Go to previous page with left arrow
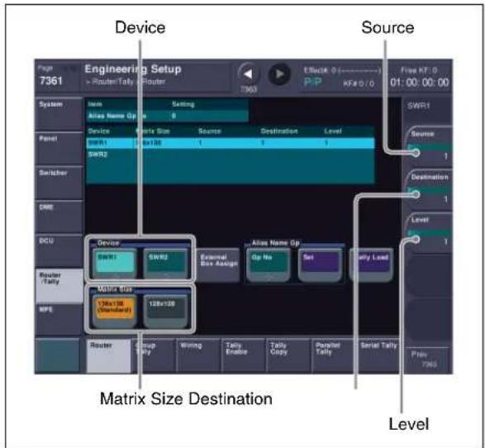Image resolution: width=485 pixels, height=448 pixels. tap(248, 74)
